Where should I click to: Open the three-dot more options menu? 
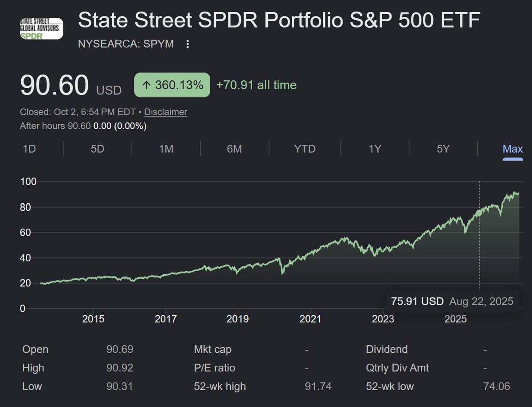click(x=188, y=44)
